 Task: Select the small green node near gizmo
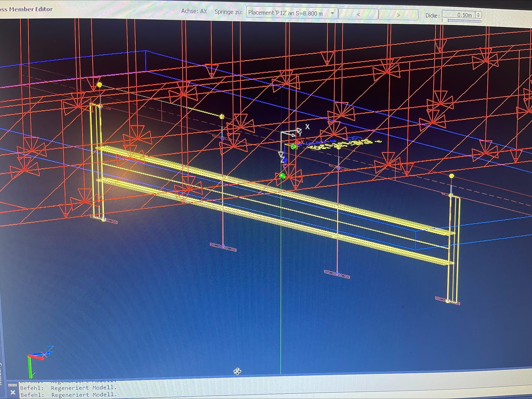[293, 146]
